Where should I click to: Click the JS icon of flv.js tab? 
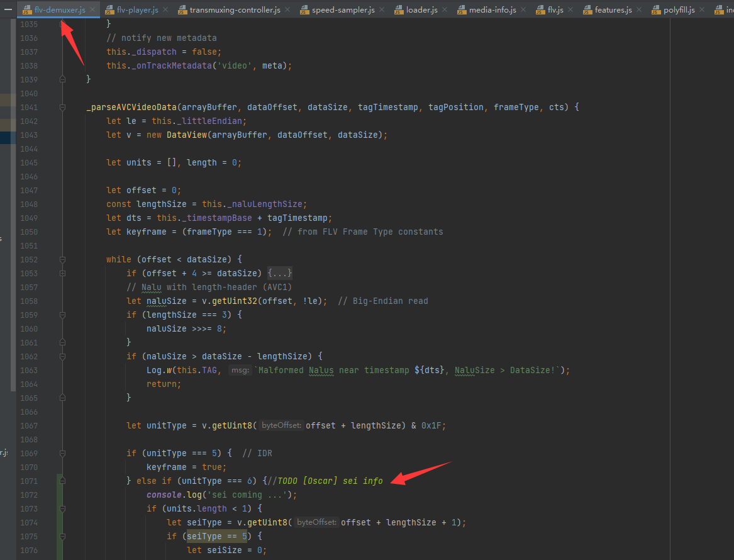click(540, 10)
